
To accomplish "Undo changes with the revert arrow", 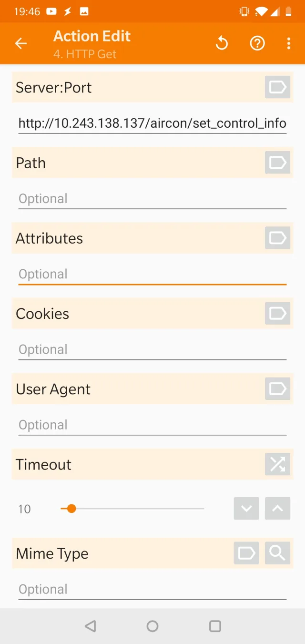I will pos(222,43).
